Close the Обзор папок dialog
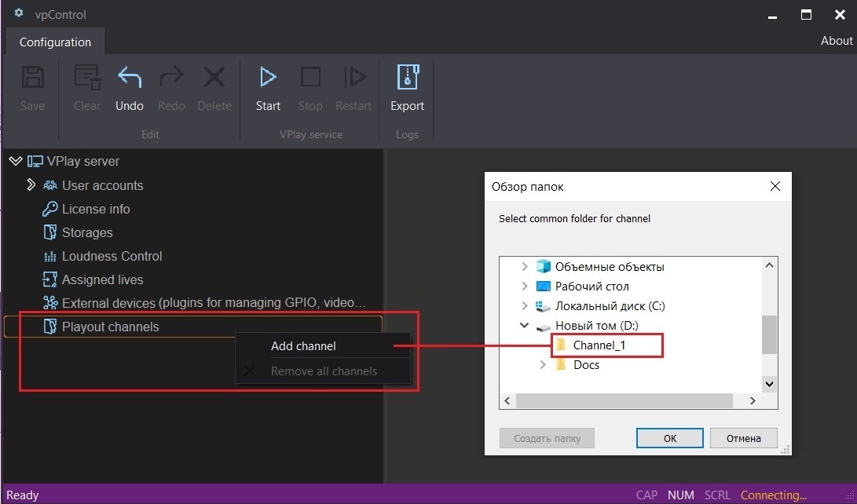857x504 pixels. tap(775, 186)
